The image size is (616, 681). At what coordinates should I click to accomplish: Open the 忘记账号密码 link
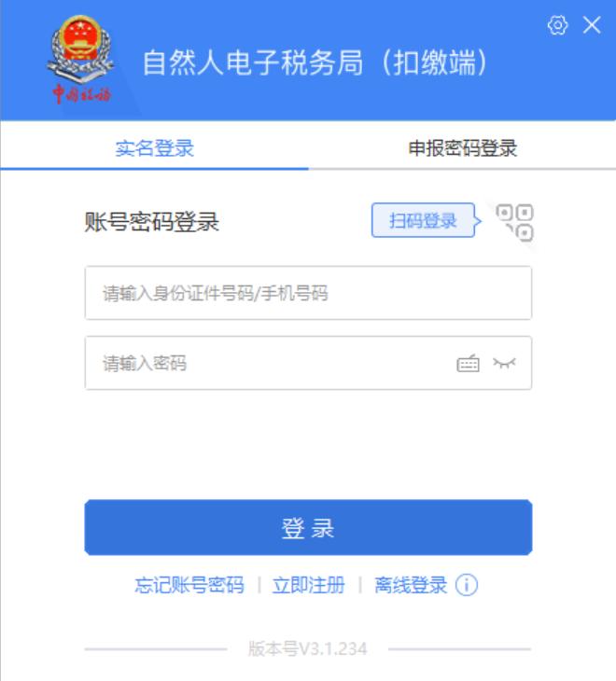(189, 585)
